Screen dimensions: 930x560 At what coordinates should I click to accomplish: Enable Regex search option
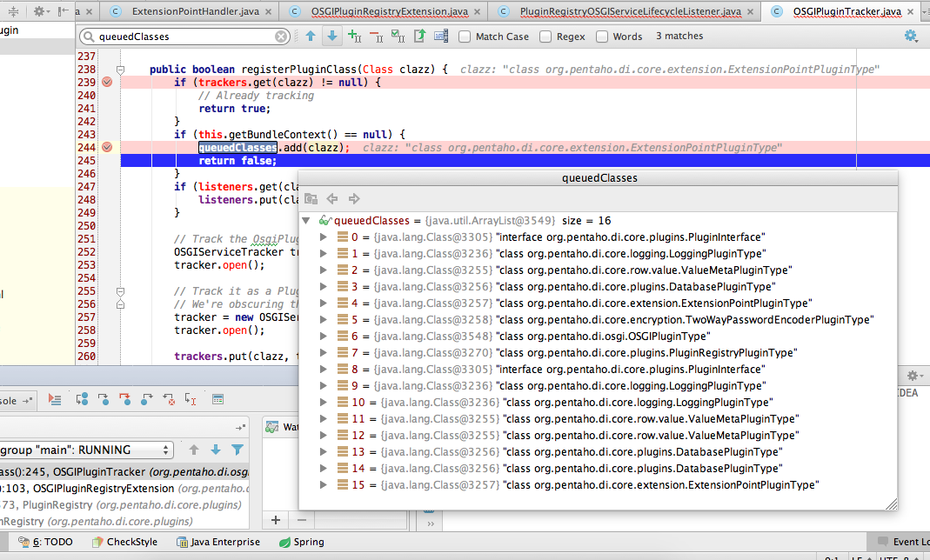pos(545,37)
